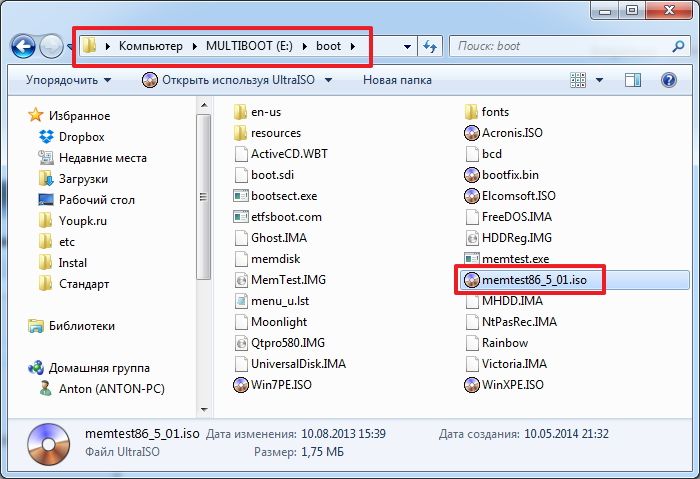Image resolution: width=700 pixels, height=479 pixels.
Task: Click the Новая папка button
Action: [x=397, y=79]
